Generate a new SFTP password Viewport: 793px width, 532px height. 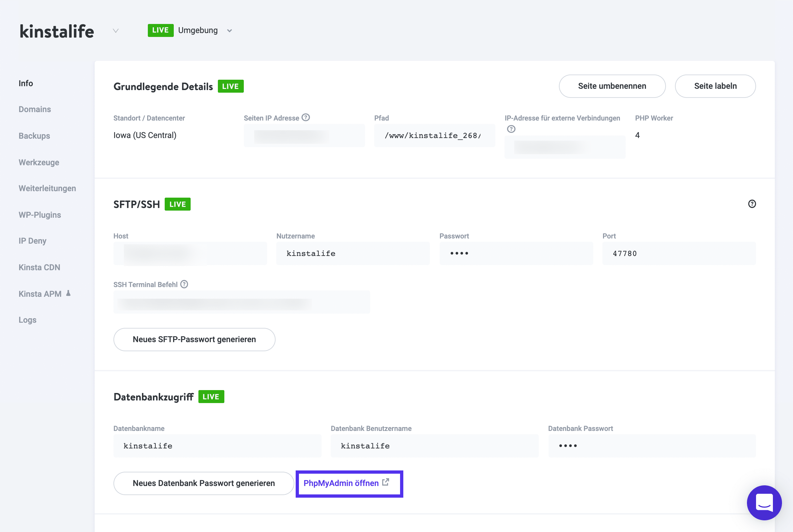click(x=194, y=339)
